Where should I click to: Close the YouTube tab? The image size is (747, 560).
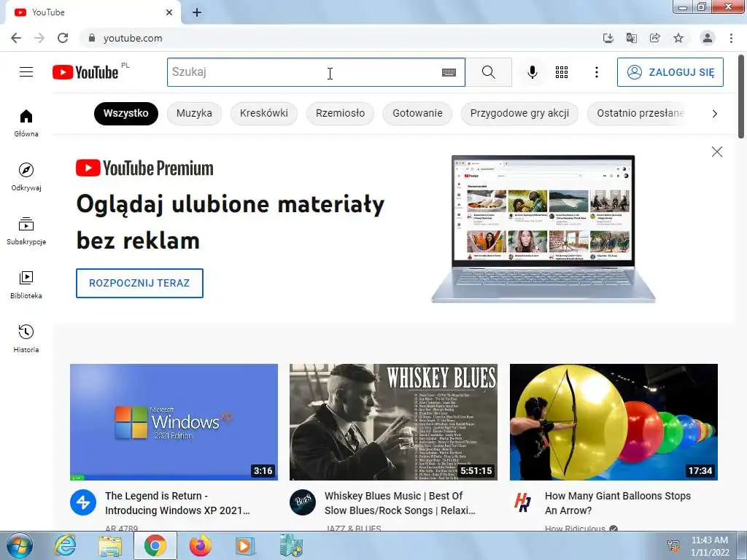[x=169, y=12]
